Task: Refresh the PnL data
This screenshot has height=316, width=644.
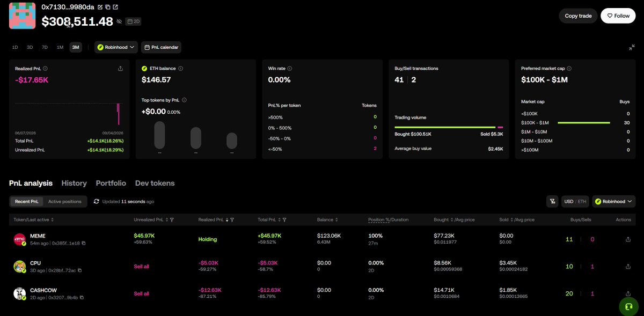Action: (x=96, y=201)
